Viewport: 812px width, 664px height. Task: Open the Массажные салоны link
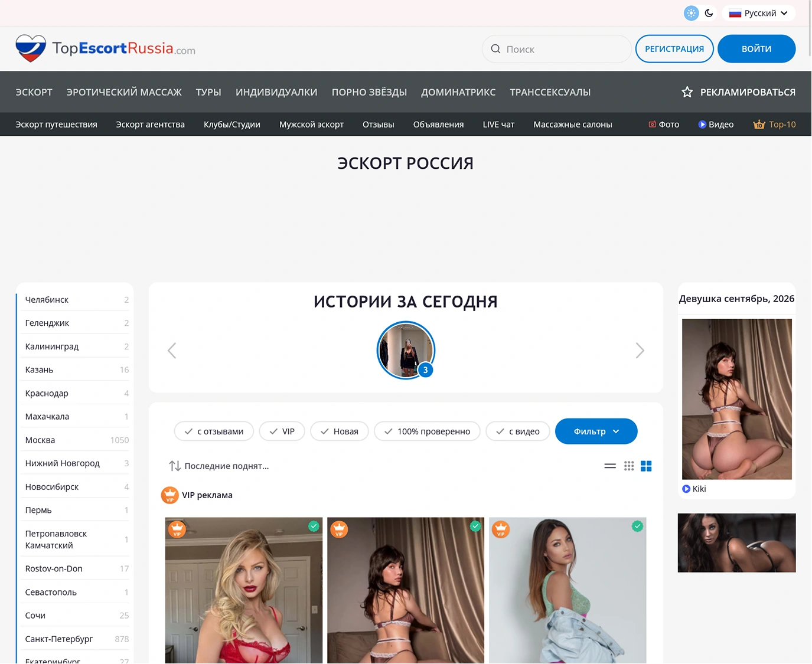click(573, 125)
